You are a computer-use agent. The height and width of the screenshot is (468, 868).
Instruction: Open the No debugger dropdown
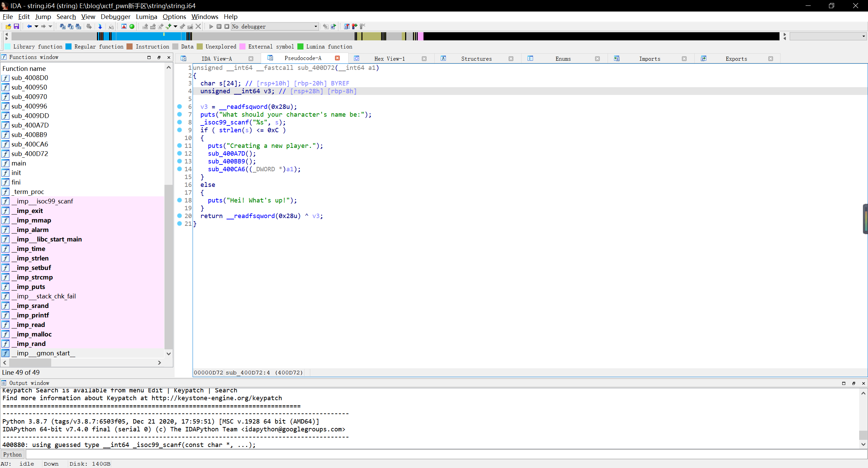click(x=315, y=26)
